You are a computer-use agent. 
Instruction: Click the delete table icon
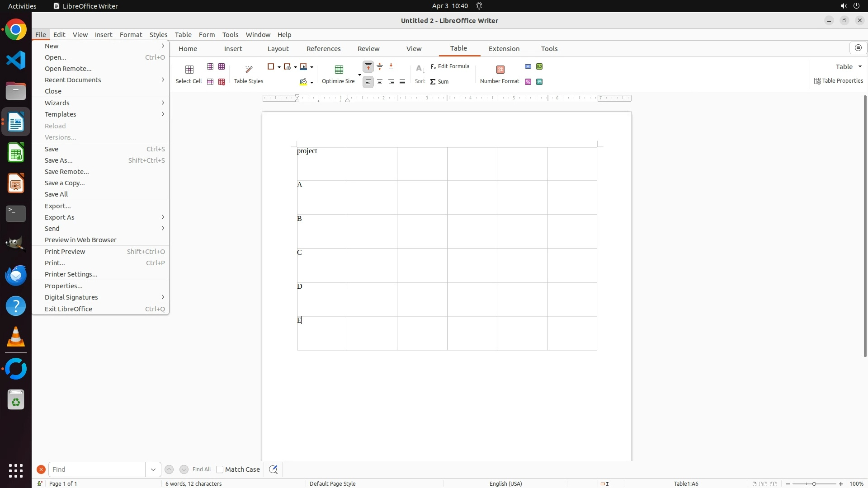(x=222, y=82)
